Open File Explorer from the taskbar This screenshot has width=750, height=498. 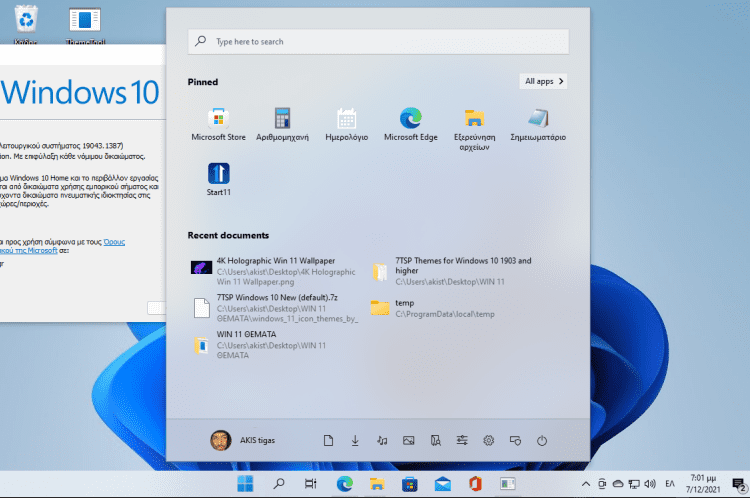click(377, 484)
